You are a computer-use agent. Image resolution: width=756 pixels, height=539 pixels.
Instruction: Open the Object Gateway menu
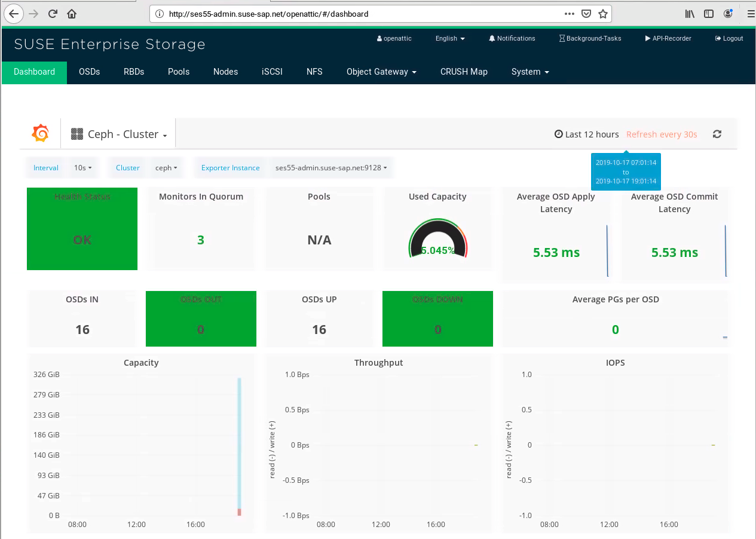pyautogui.click(x=381, y=72)
